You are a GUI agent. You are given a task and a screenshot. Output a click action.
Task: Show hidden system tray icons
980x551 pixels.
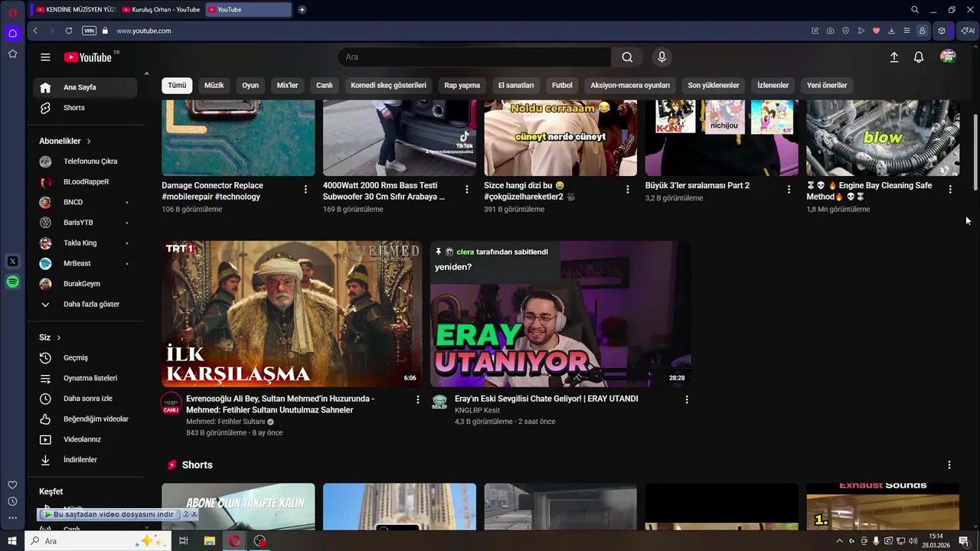pyautogui.click(x=839, y=541)
